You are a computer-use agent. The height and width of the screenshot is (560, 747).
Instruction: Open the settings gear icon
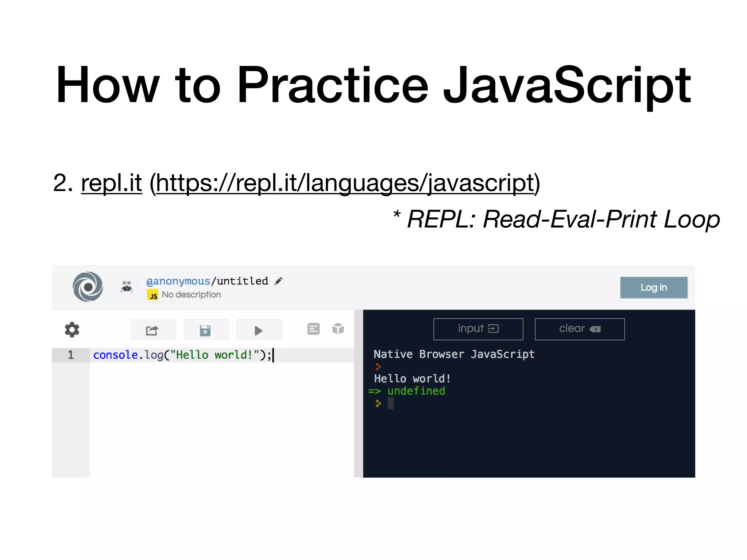72,330
